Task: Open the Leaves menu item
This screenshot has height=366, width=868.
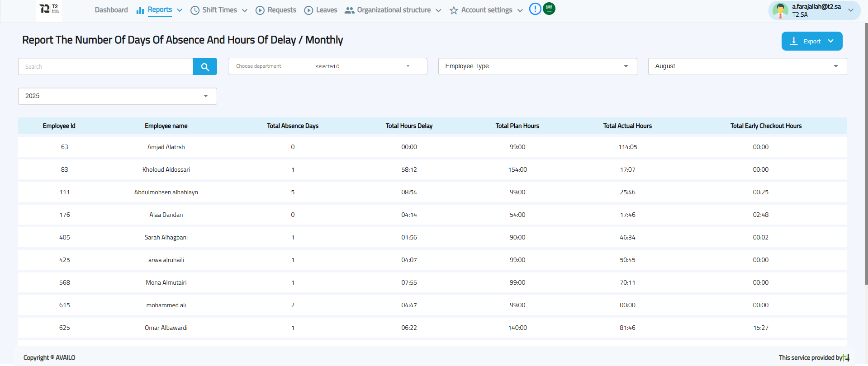Action: [327, 10]
